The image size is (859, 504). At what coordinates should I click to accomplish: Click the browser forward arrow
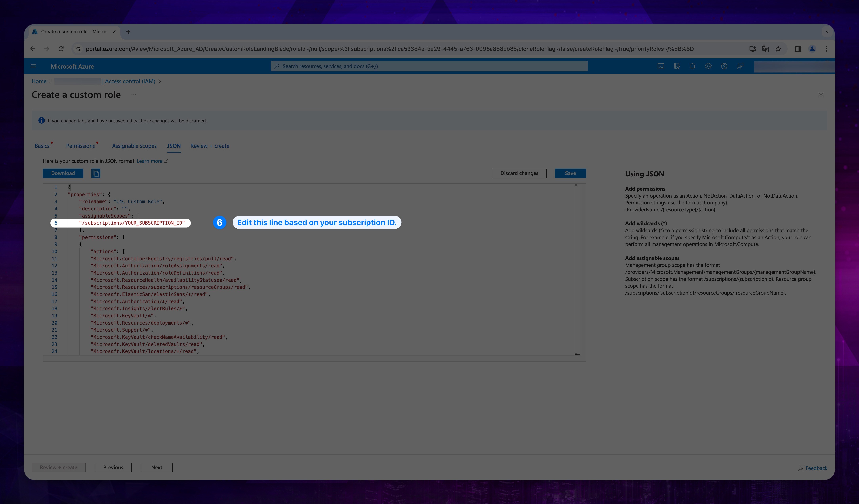(x=47, y=49)
